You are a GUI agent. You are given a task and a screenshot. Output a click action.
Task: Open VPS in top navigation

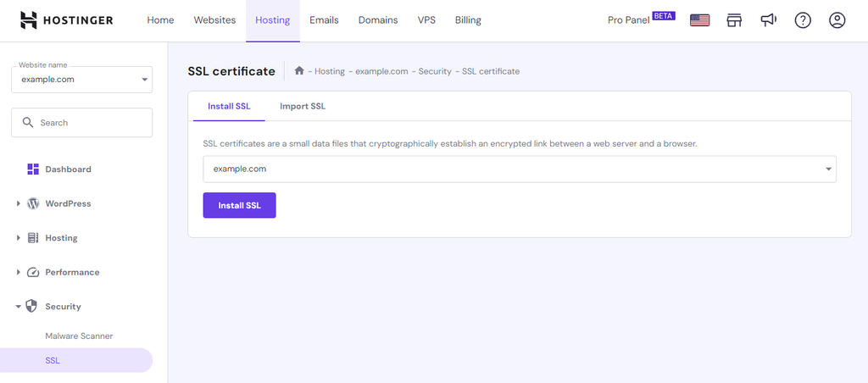coord(427,20)
